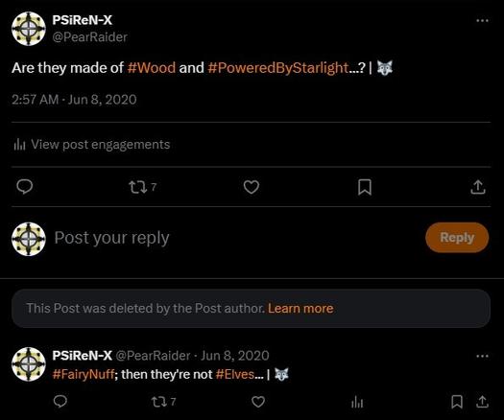
Task: Open the #Wood hashtag
Action: click(x=152, y=68)
